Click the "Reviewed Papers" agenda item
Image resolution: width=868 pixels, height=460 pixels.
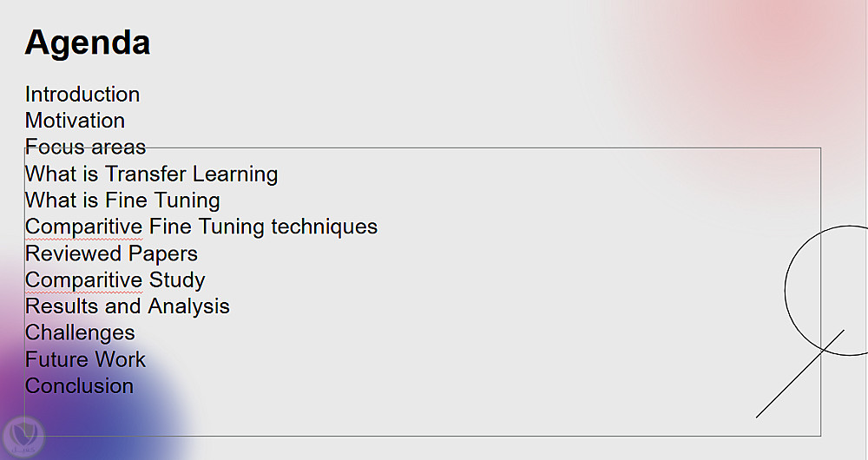[x=111, y=253]
